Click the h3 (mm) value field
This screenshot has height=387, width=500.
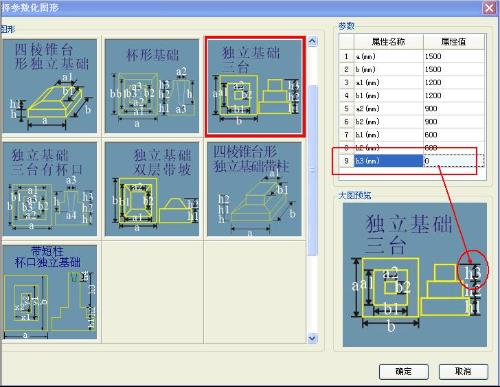coord(454,161)
